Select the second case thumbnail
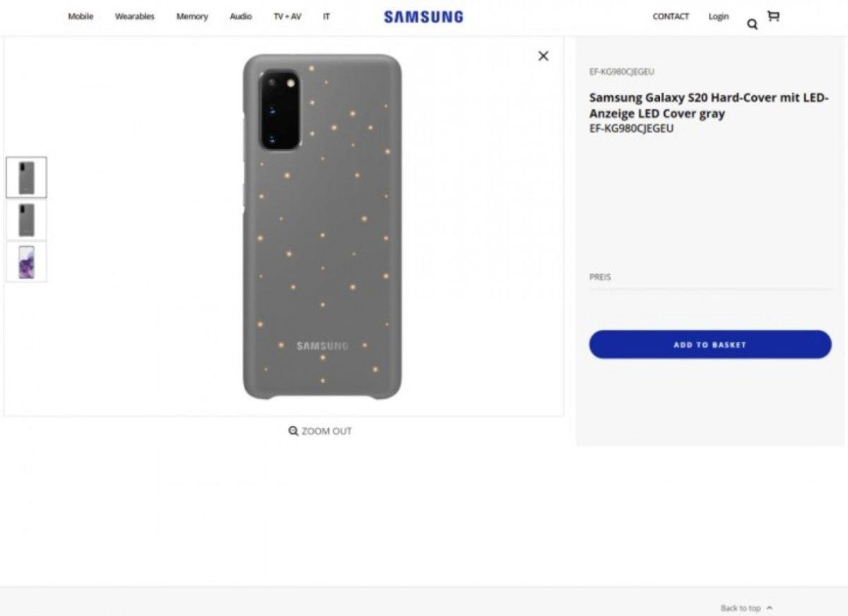Viewport: 848px width, 616px height. [x=26, y=220]
